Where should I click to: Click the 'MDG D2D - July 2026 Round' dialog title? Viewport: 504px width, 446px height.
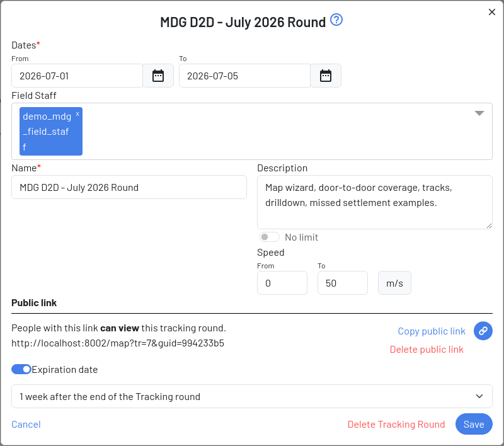pos(243,22)
